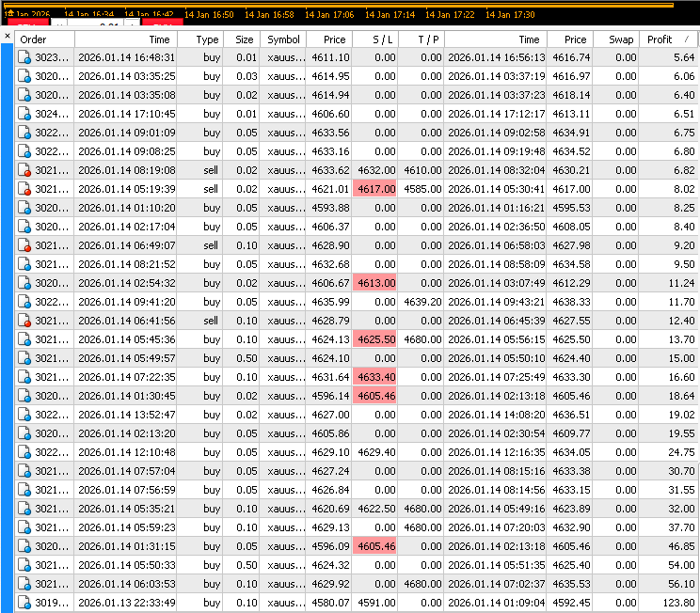Click the order icon for the 2026.01.13 22:33:49 trade
This screenshot has width=700, height=613.
coord(24,603)
